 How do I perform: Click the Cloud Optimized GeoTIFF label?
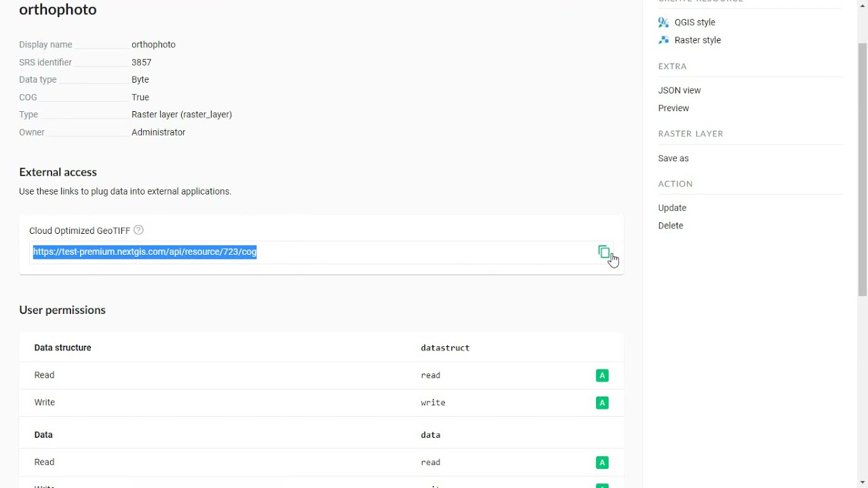click(79, 230)
